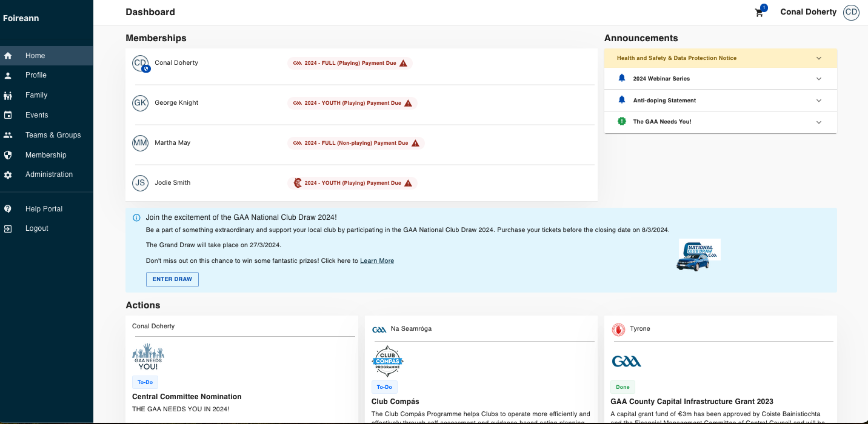Select Logout in the sidebar
868x424 pixels.
[x=47, y=228]
